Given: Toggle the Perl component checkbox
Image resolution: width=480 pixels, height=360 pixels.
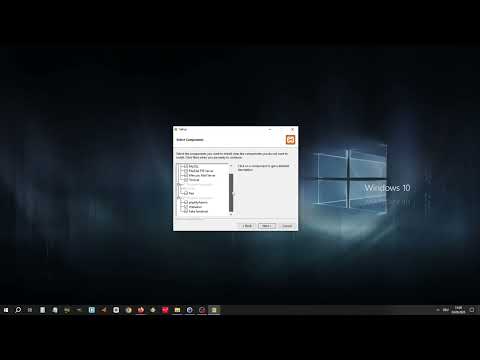Looking at the screenshot, I should click(x=186, y=193).
